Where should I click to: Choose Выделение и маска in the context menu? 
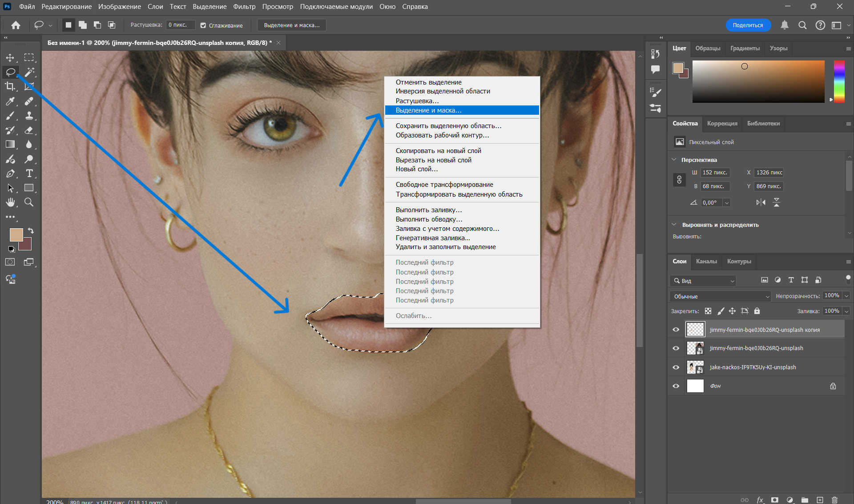click(x=428, y=110)
